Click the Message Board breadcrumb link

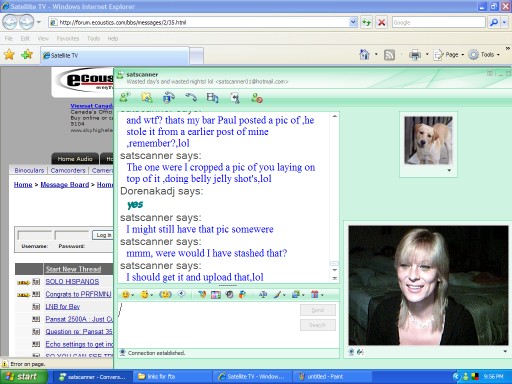65,185
